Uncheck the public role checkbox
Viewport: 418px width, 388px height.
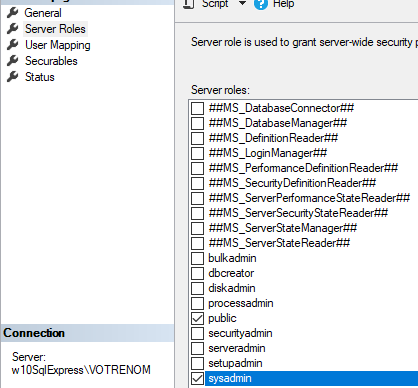pyautogui.click(x=197, y=318)
